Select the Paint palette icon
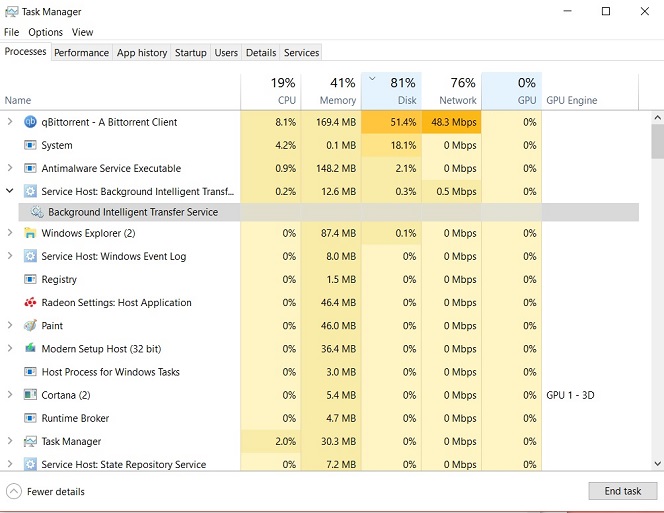 coord(30,325)
